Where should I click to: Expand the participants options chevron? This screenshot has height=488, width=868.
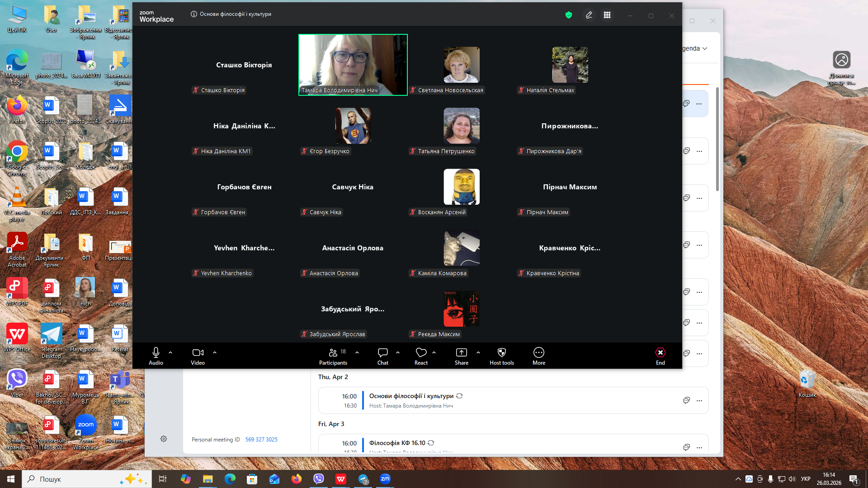pyautogui.click(x=357, y=352)
